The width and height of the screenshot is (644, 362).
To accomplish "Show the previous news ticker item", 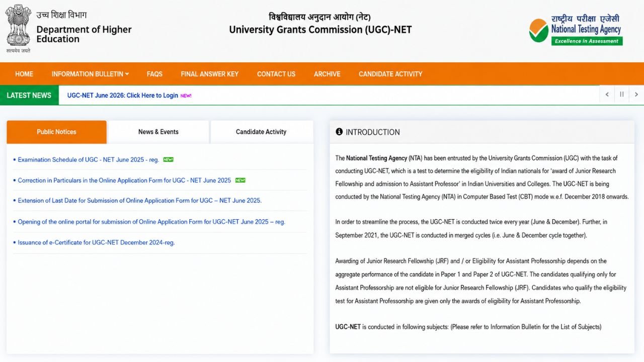I will [607, 95].
